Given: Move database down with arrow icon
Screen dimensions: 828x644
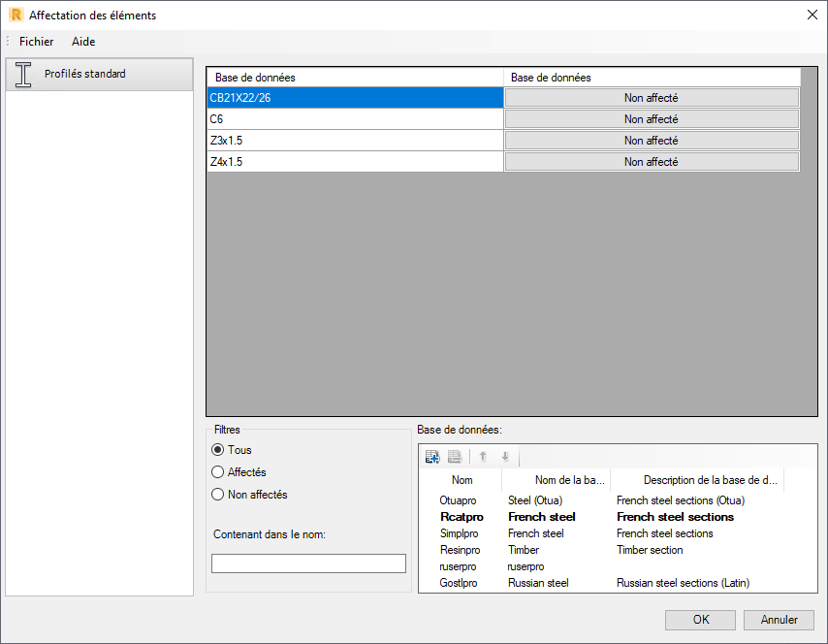Looking at the screenshot, I should click(505, 457).
